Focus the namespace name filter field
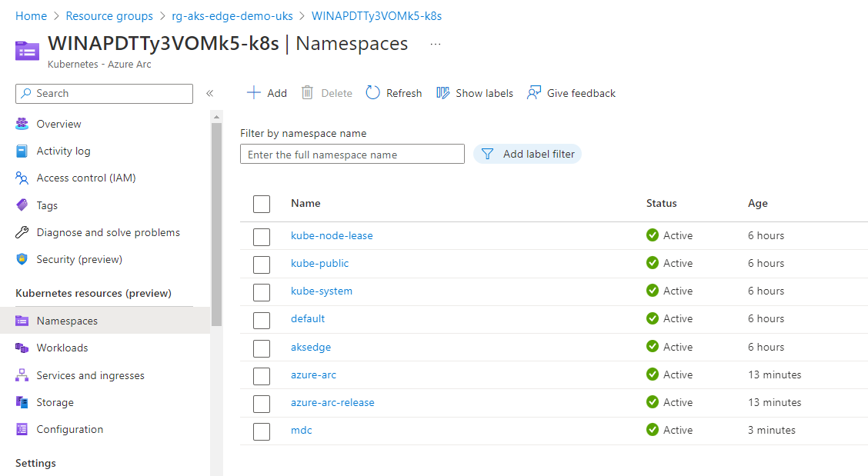 pyautogui.click(x=352, y=154)
